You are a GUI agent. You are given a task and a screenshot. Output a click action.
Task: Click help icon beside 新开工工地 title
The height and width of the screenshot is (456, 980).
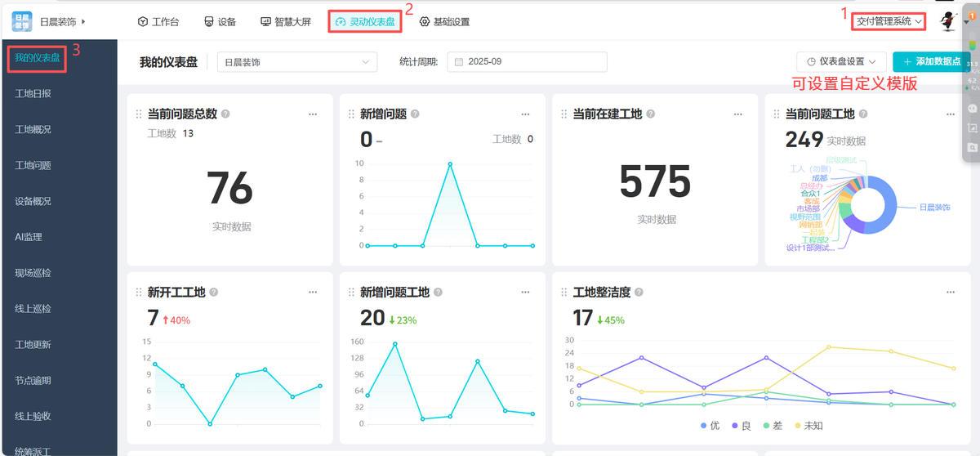[x=213, y=293]
